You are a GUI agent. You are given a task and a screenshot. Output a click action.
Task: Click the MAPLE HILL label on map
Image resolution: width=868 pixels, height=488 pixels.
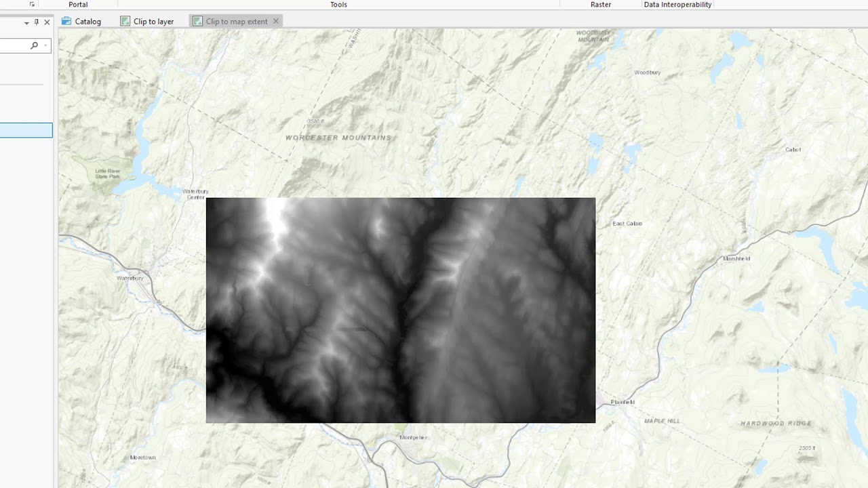[x=662, y=421]
